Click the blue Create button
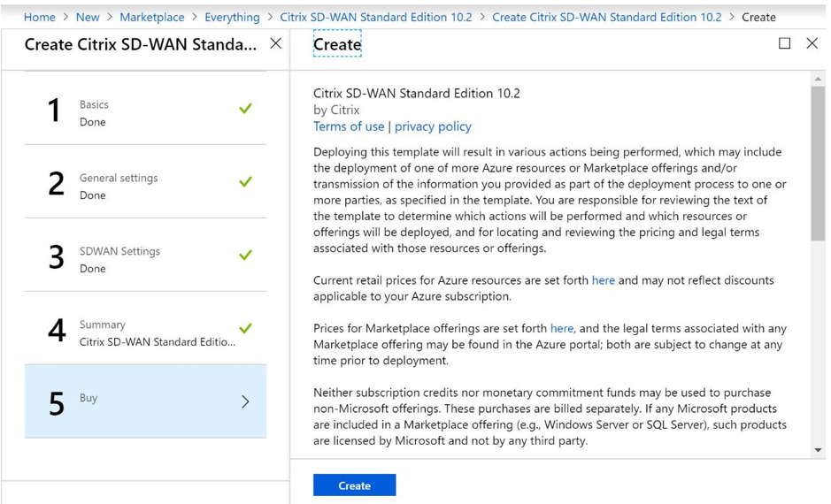The height and width of the screenshot is (504, 831). coord(354,485)
